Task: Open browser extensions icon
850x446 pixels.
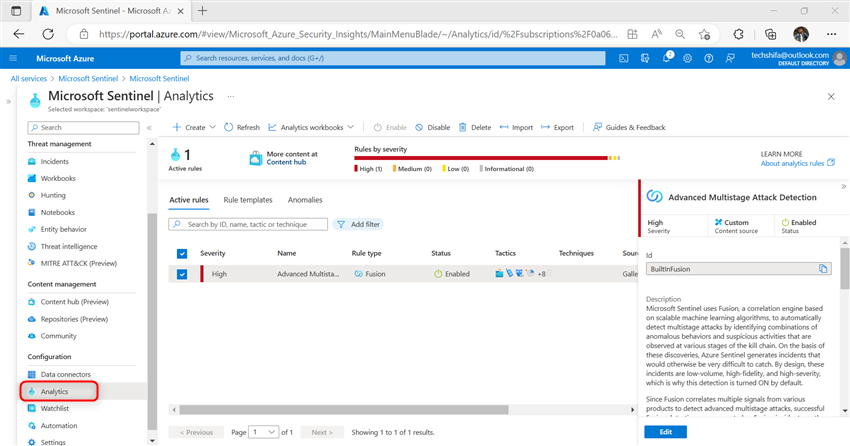Action: click(x=738, y=34)
